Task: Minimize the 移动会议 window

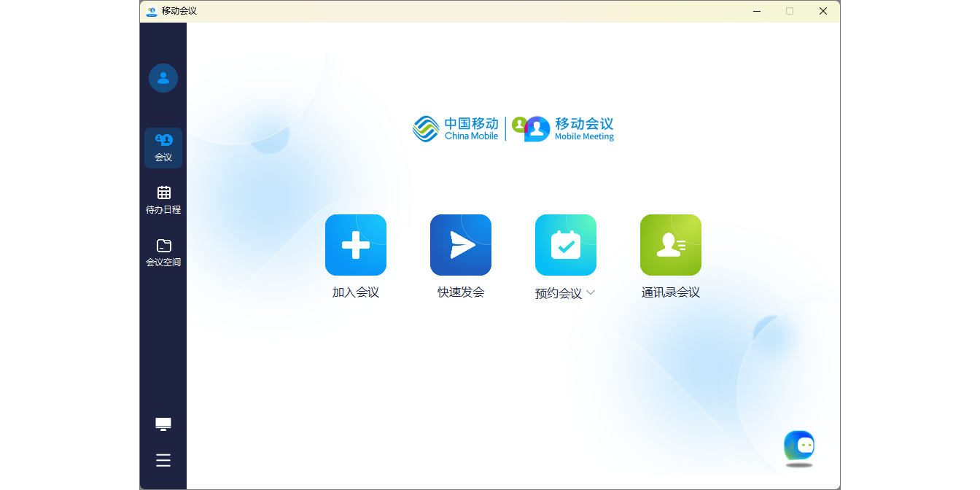Action: click(757, 11)
